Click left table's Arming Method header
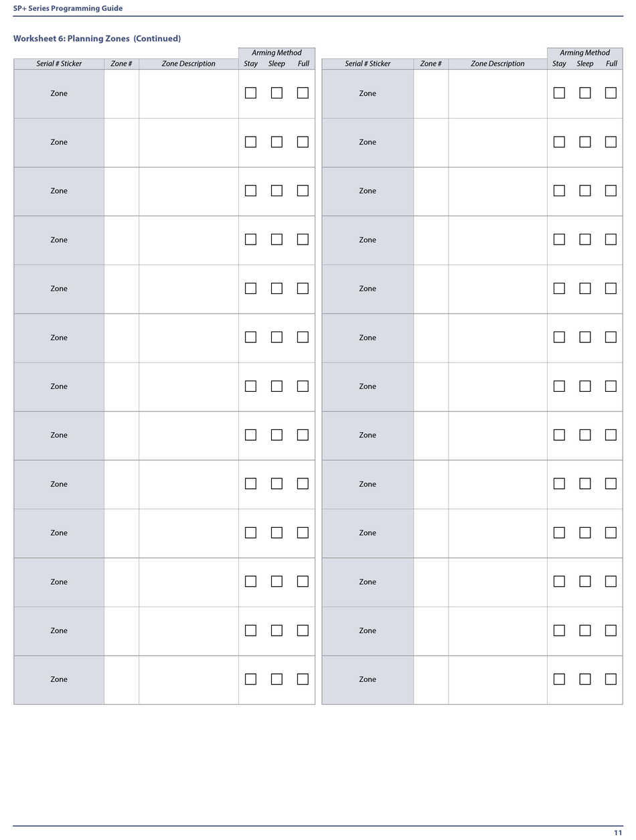Screen dimensions: 636x840 coord(276,53)
